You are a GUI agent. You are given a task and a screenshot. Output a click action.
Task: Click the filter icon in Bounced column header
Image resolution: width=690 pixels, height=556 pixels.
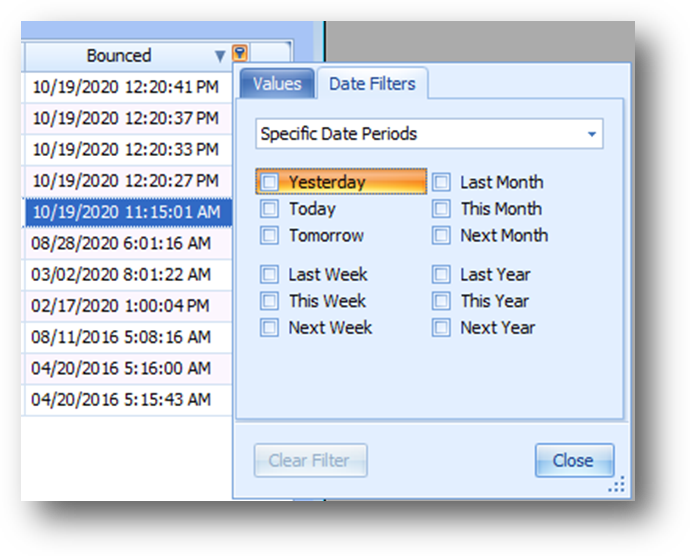point(240,53)
